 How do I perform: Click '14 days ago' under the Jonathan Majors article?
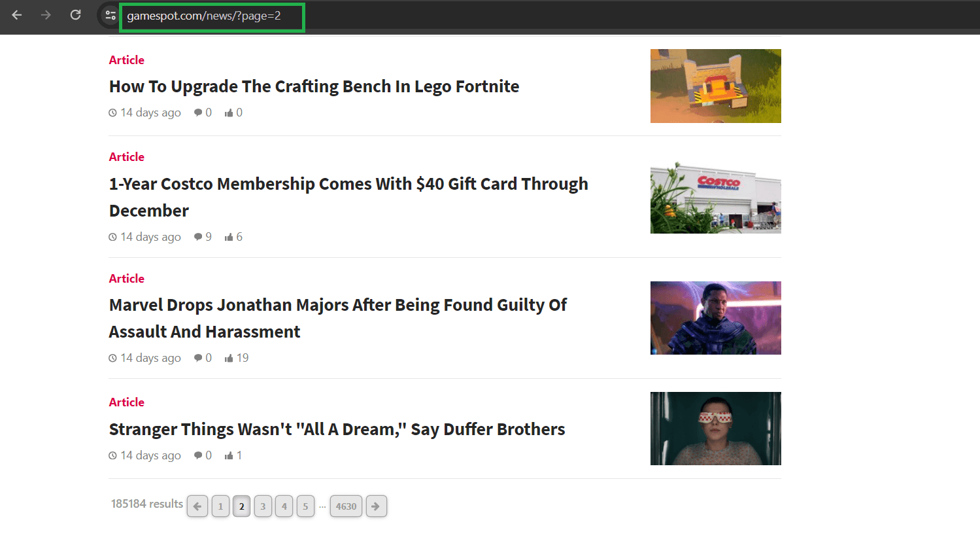coord(151,358)
